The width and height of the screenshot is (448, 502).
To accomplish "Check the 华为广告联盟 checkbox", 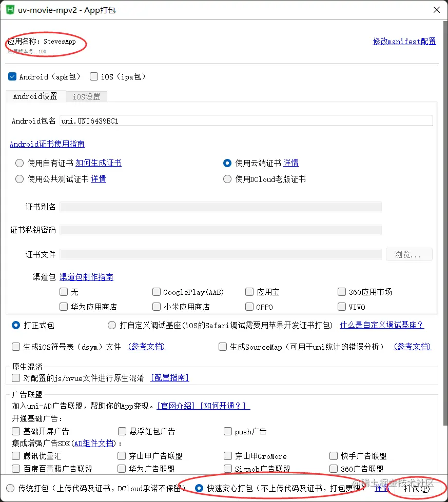I will 122,469.
